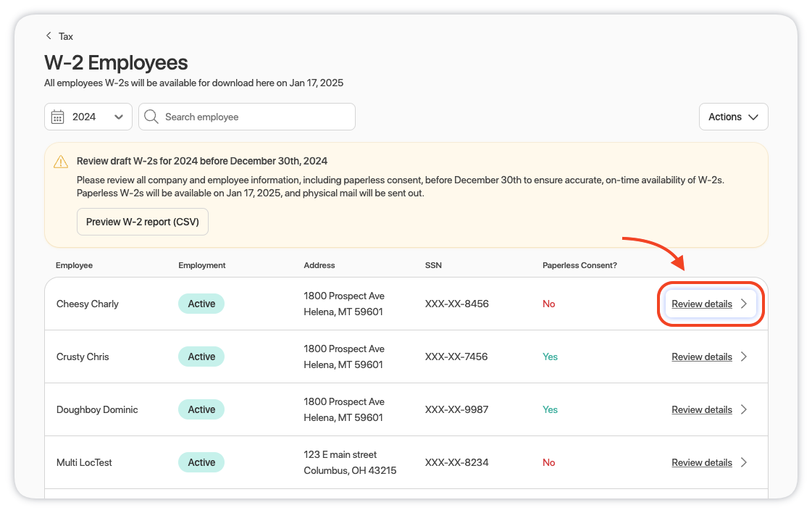Open Review details for Doughboy Dominic
The width and height of the screenshot is (812, 513).
pyautogui.click(x=701, y=410)
